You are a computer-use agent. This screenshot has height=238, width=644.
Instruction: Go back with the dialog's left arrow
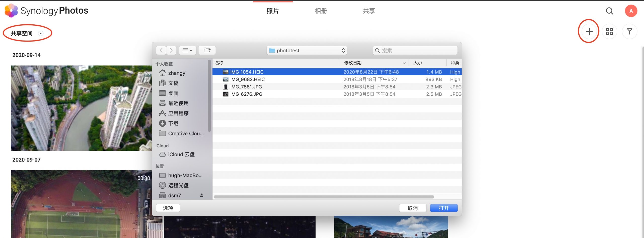point(161,50)
